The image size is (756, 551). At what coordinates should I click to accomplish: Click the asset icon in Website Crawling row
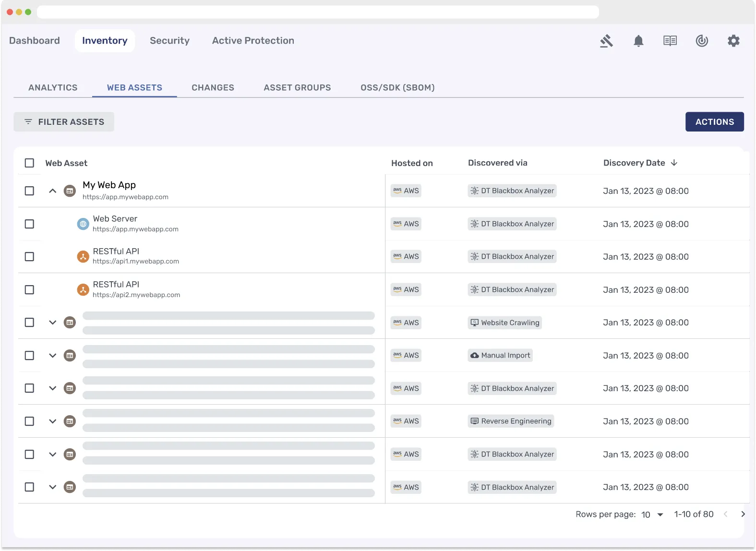(x=70, y=323)
